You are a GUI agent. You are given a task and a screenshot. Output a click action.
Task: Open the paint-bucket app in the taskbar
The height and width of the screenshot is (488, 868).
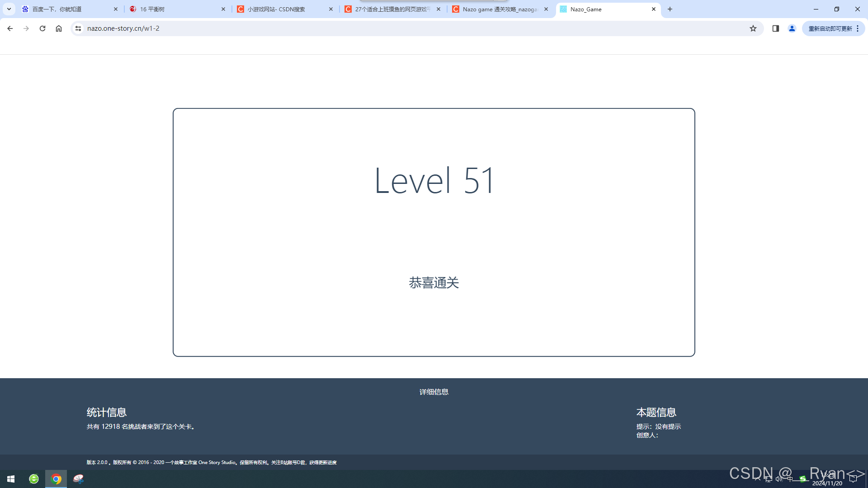[78, 479]
